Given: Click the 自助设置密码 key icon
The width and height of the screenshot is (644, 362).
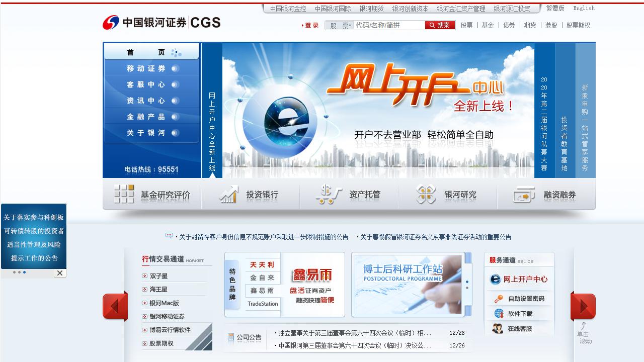Looking at the screenshot, I should pyautogui.click(x=499, y=299).
